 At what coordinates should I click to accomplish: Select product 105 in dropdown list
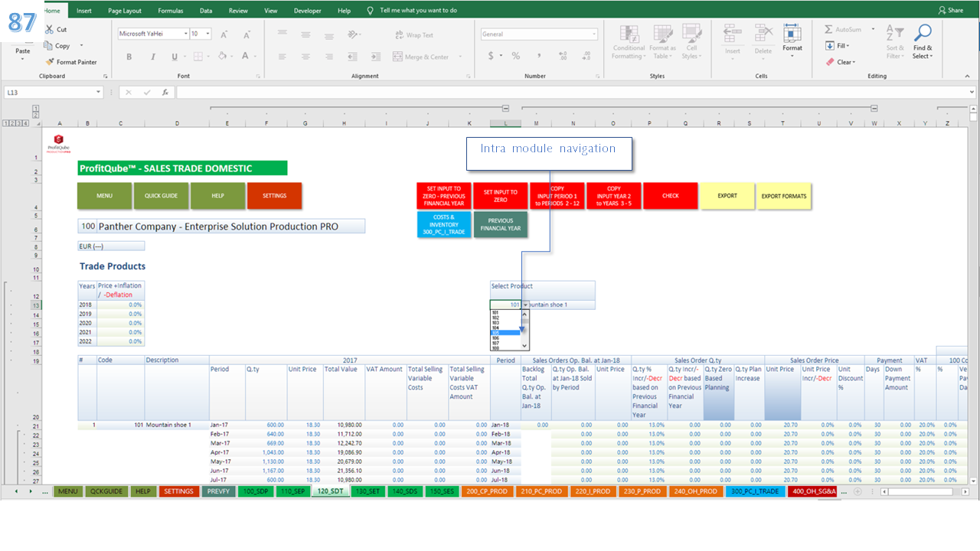tap(505, 332)
